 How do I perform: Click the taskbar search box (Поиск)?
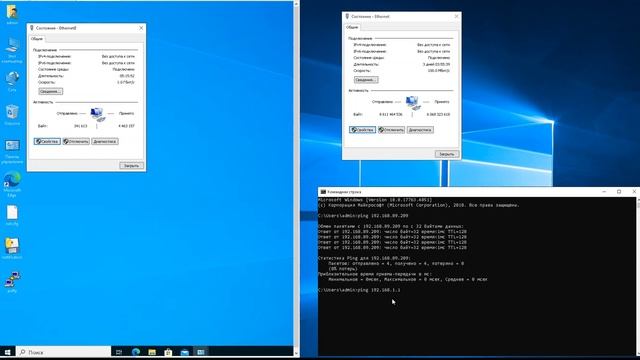pos(63,352)
